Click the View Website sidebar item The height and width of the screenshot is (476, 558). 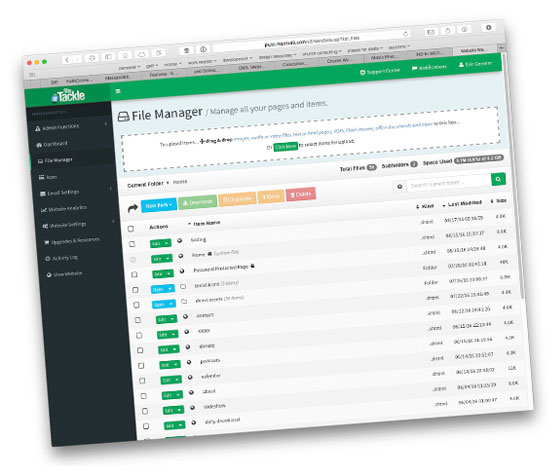click(64, 274)
